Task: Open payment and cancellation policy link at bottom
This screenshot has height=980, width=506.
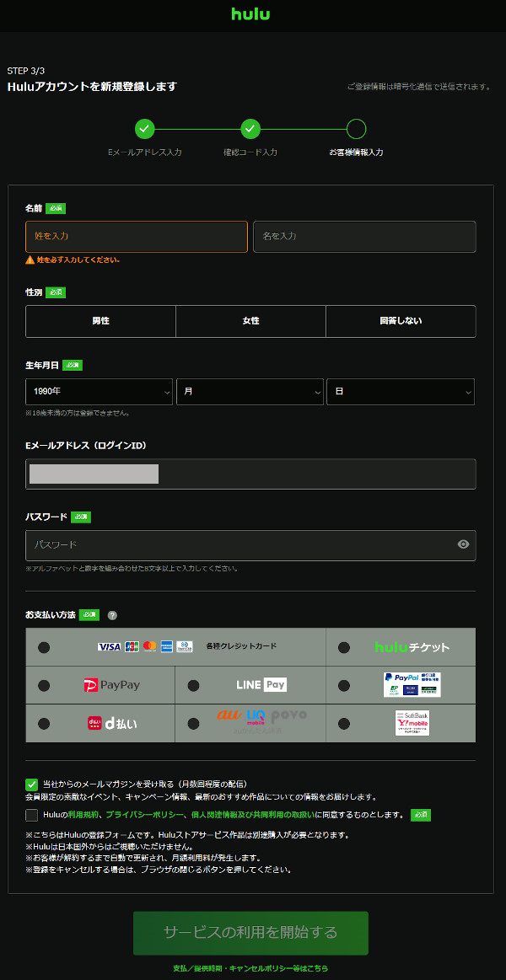Action: (x=250, y=968)
